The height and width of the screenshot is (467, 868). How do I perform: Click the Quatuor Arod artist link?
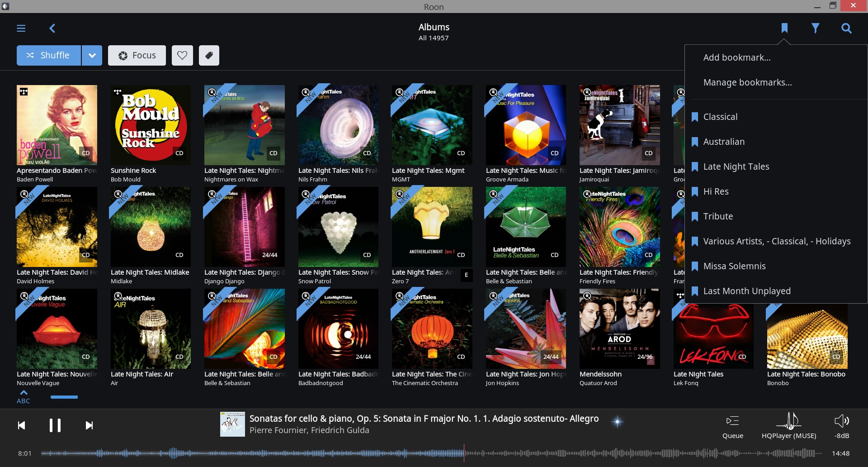[x=598, y=383]
